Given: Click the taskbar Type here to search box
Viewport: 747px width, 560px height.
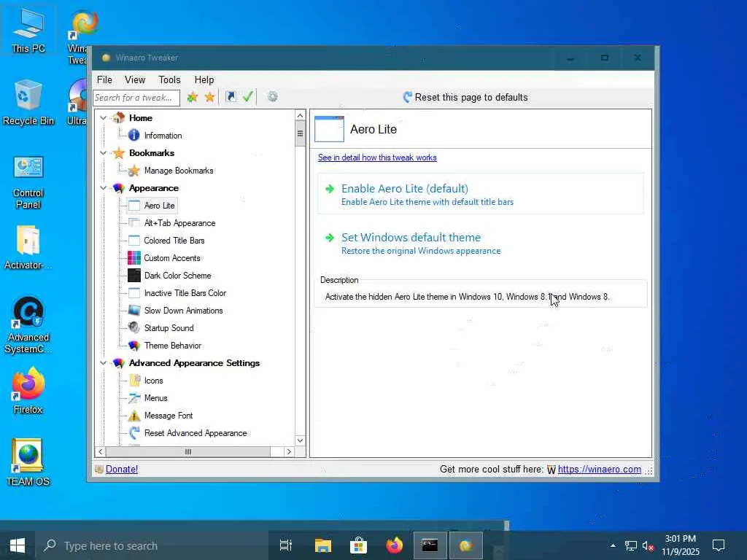Looking at the screenshot, I should [x=152, y=545].
